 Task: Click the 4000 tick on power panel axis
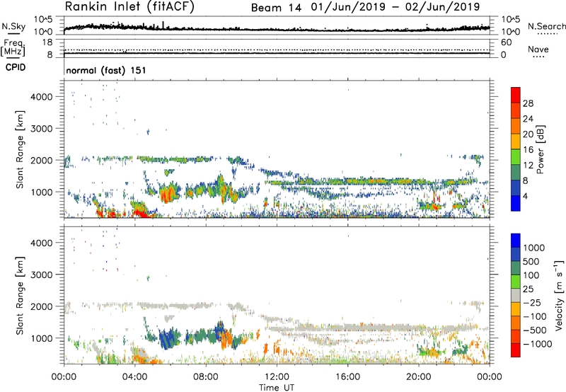click(x=42, y=97)
